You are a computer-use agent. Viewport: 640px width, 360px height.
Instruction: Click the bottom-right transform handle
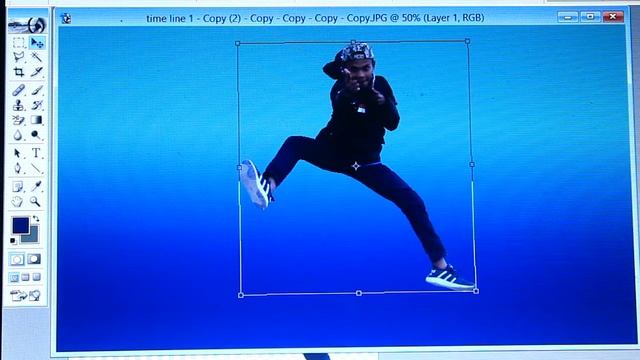coord(476,291)
